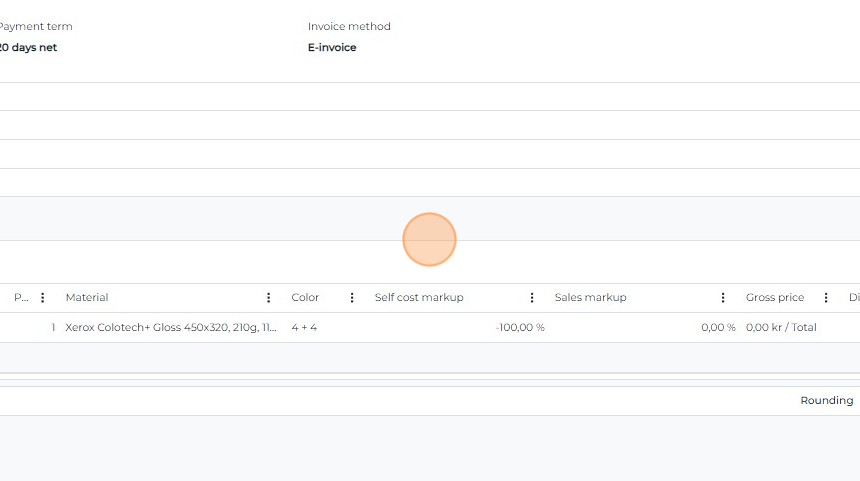Viewport: 860px width, 481px height.
Task: Open Self cost markup column options
Action: [x=533, y=298]
